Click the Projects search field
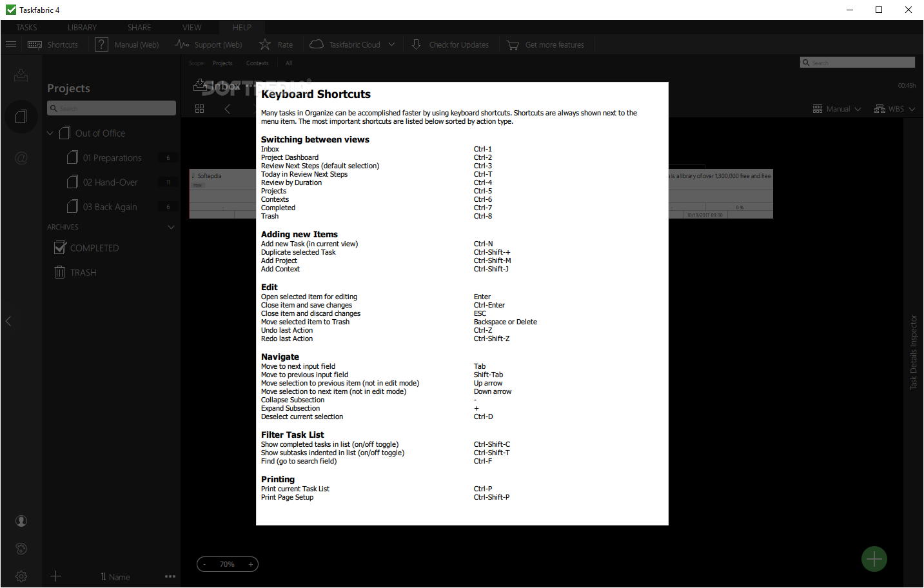 pyautogui.click(x=112, y=108)
